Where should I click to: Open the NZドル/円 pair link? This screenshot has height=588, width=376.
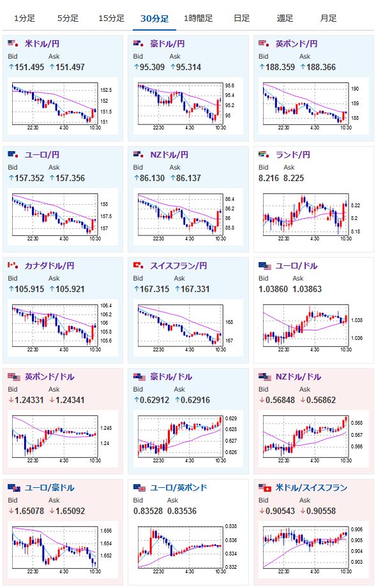[x=169, y=154]
